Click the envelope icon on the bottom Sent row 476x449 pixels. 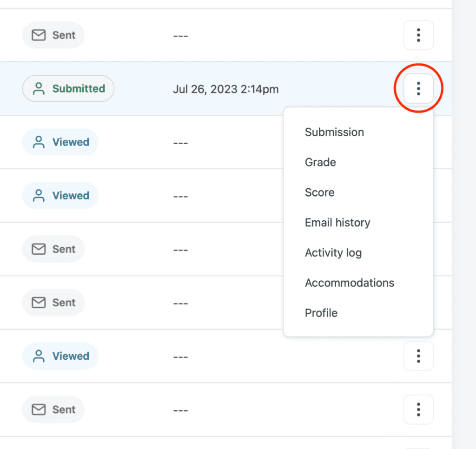[39, 409]
